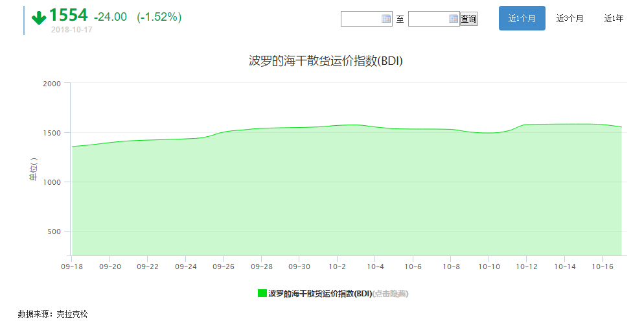The image size is (644, 321).
Task: Click the -24.00 change value
Action: pos(110,17)
